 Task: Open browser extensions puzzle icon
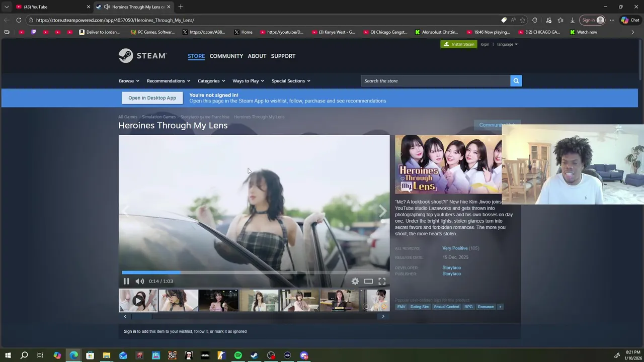point(535,20)
